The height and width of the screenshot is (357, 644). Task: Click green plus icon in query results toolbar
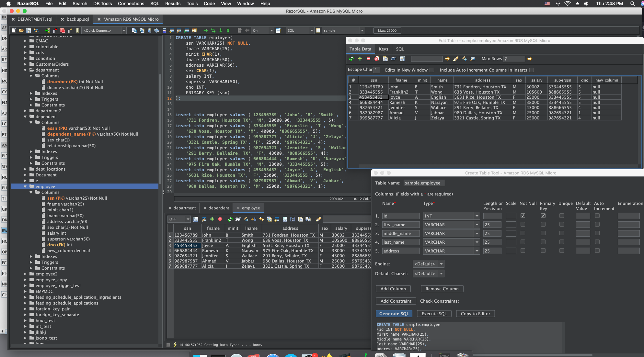point(212,219)
